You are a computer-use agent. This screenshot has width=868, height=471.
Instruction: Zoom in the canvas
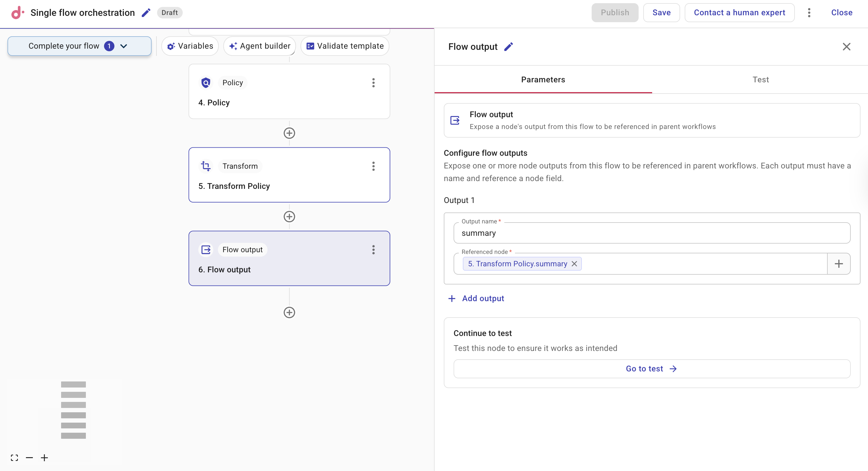[44, 457]
